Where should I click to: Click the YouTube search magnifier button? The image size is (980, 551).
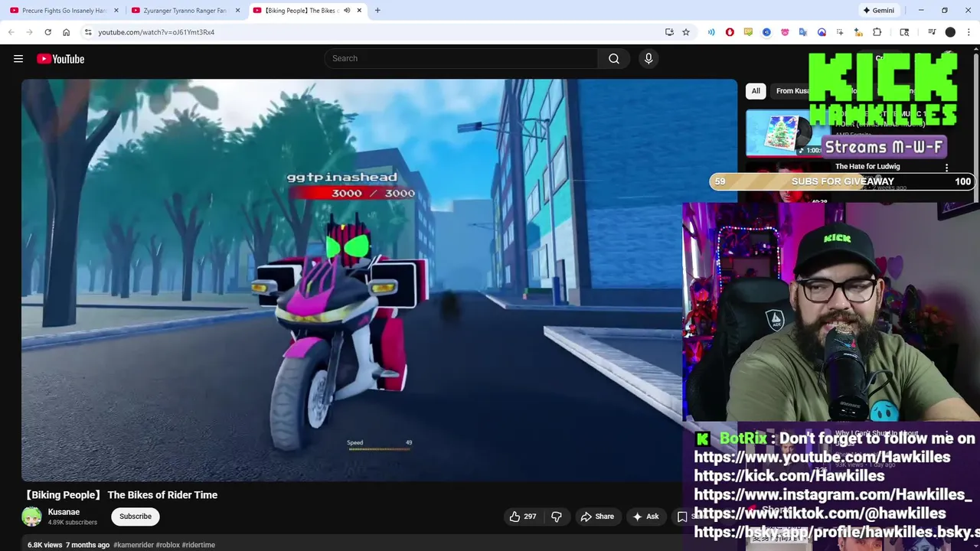614,59
